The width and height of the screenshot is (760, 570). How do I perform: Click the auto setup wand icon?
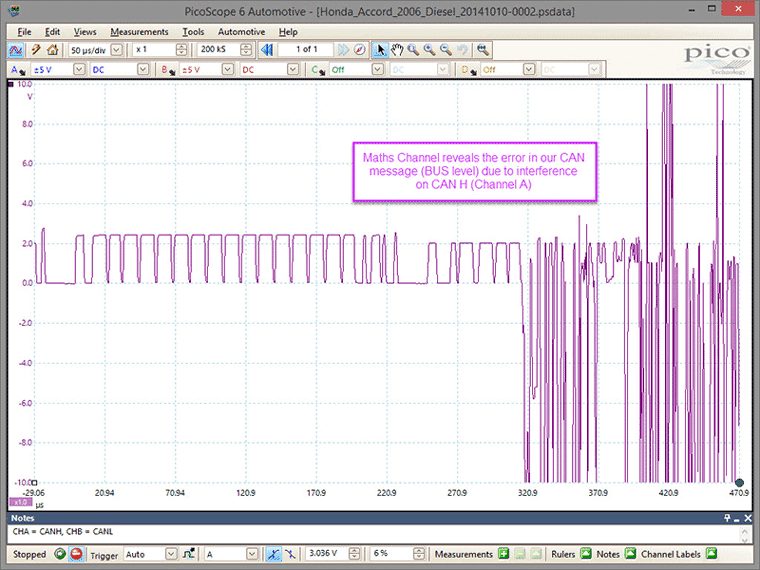35,49
